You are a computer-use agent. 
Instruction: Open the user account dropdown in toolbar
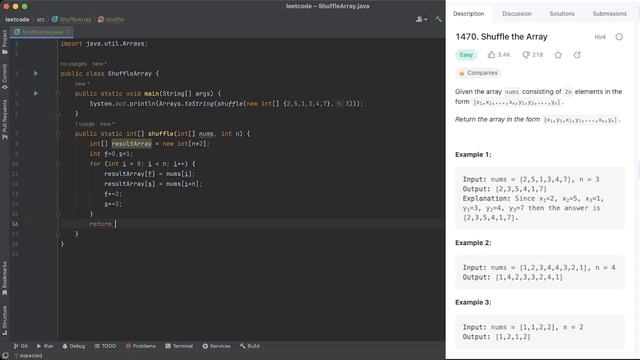tap(421, 19)
